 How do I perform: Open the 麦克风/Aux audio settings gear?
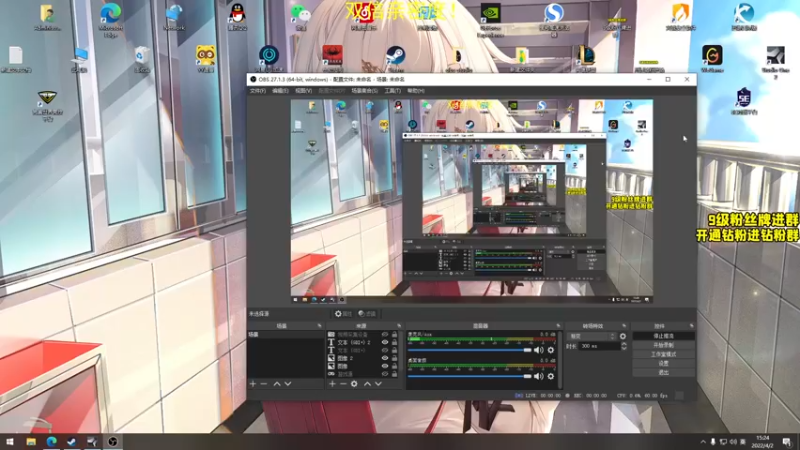(x=551, y=350)
